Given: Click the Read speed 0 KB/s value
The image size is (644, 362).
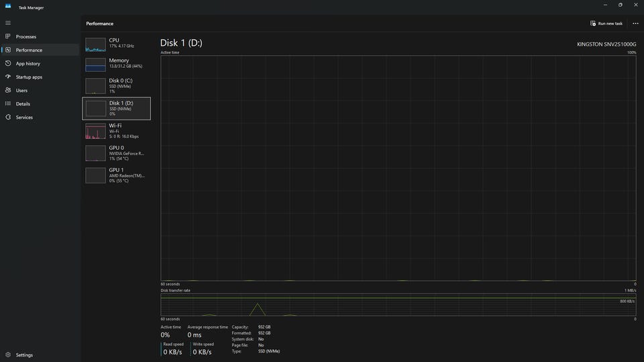Looking at the screenshot, I should pyautogui.click(x=172, y=352).
